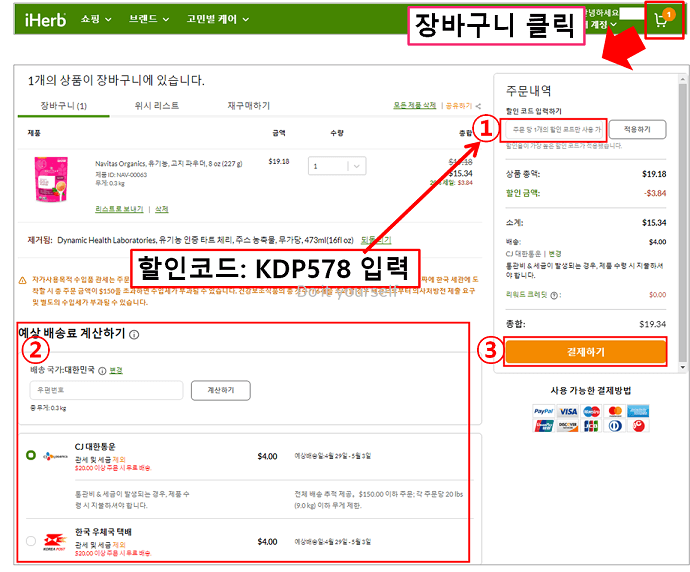
Task: Click the Navitas Organics product thumbnail
Action: 51,179
